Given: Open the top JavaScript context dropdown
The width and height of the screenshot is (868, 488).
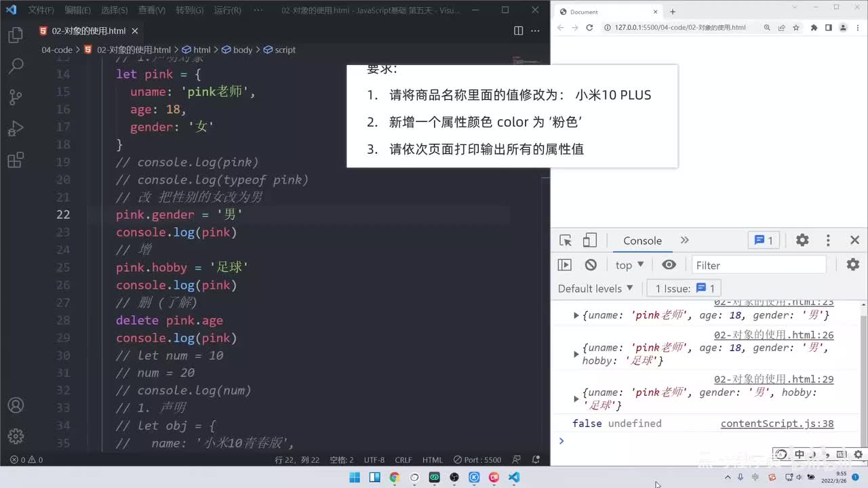Looking at the screenshot, I should click(629, 265).
